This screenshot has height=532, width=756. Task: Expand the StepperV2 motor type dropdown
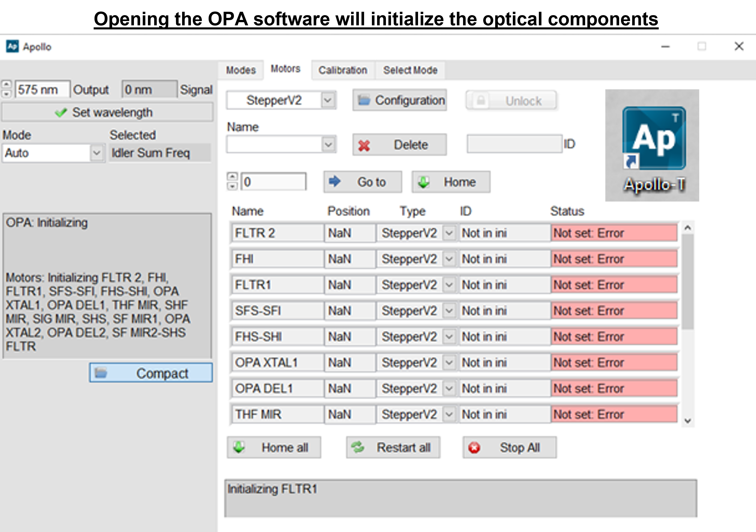[x=328, y=100]
